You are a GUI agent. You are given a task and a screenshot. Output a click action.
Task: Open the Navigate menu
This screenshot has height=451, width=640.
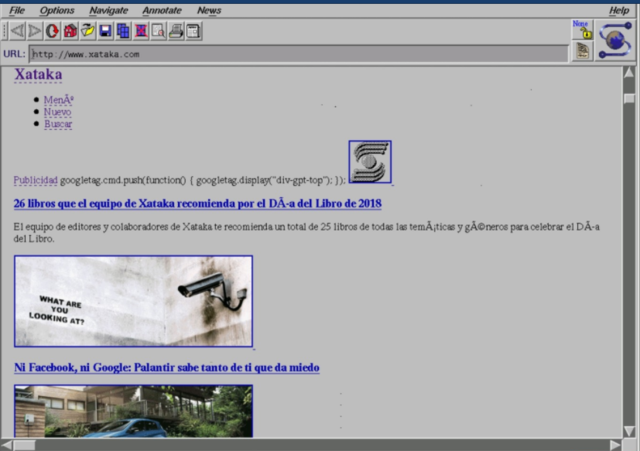(109, 11)
